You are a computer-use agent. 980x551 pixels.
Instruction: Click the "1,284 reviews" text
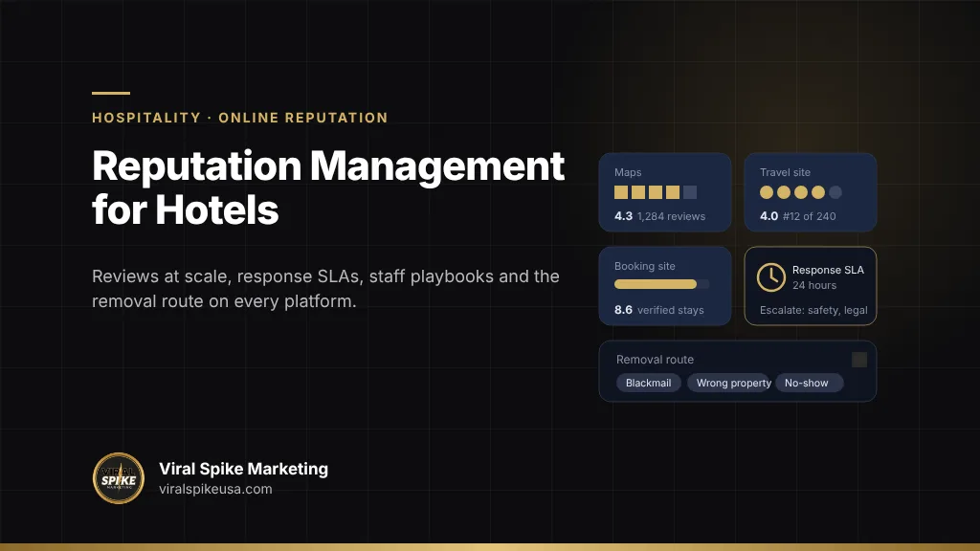point(671,216)
